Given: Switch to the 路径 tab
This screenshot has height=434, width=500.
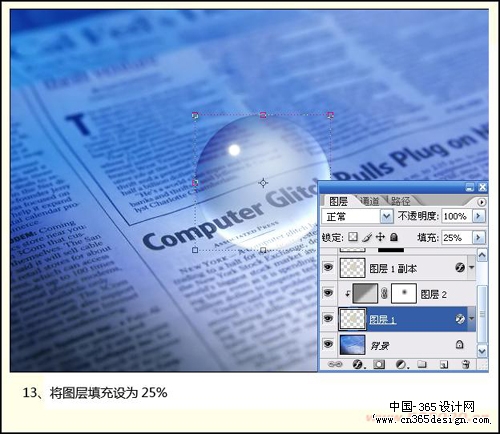Looking at the screenshot, I should tap(400, 201).
